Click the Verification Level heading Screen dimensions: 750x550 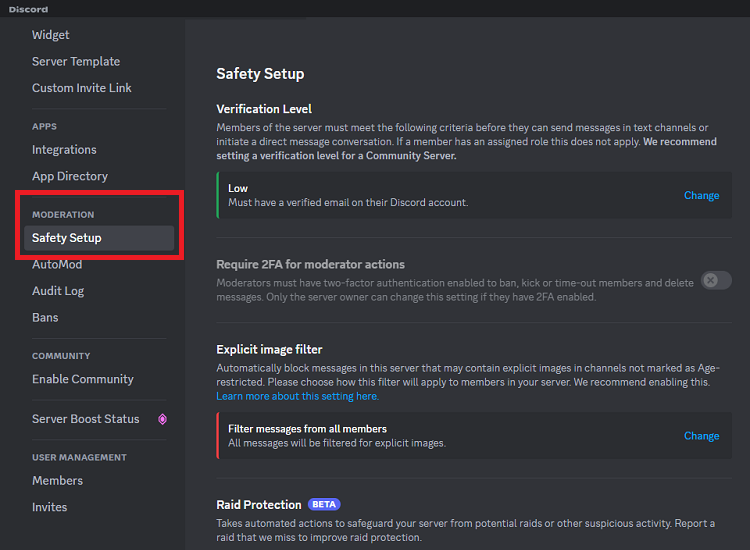264,109
